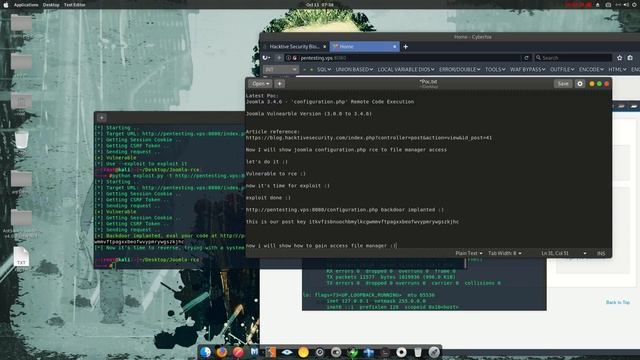Click the Back to Top link
The image size is (640, 360).
(x=618, y=302)
